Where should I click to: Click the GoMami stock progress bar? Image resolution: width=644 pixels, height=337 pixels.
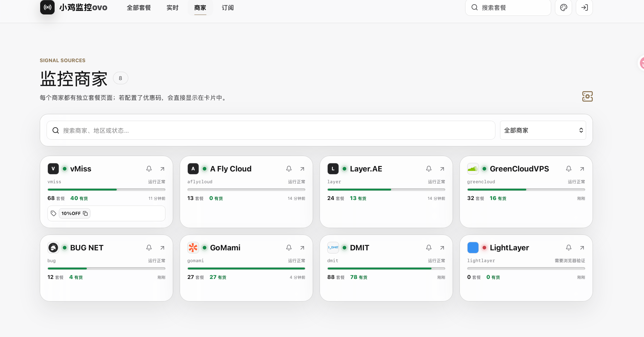tap(246, 268)
